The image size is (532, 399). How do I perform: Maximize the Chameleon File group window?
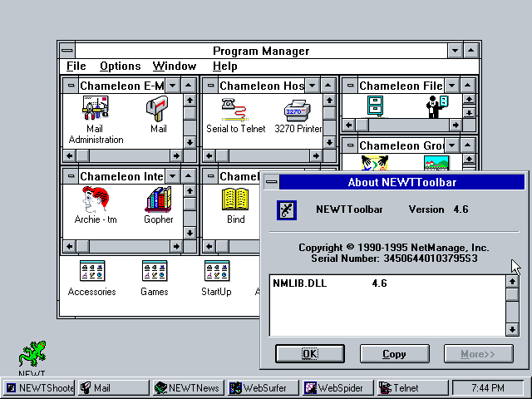tap(467, 86)
